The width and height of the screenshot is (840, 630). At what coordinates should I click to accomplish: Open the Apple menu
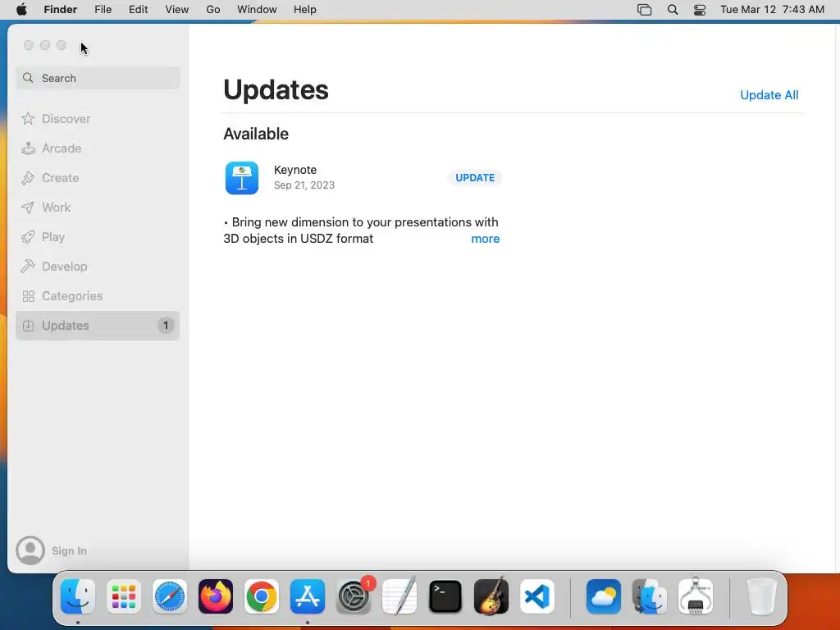coord(21,10)
